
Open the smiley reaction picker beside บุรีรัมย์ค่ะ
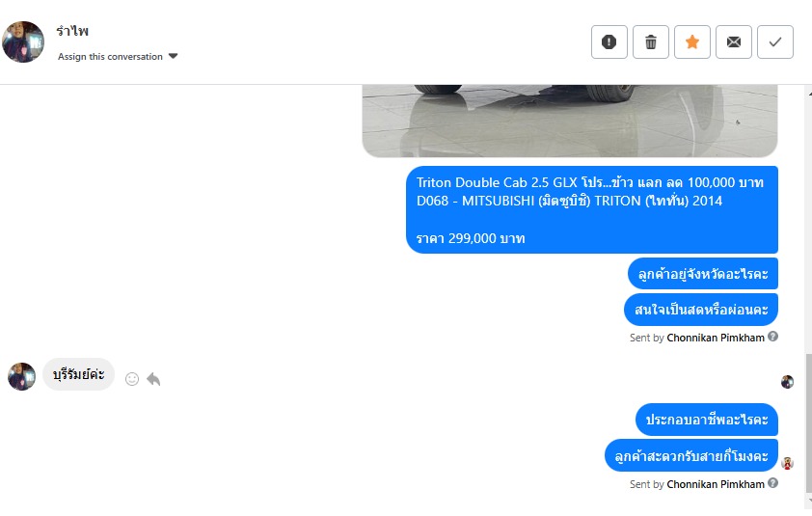coord(132,379)
